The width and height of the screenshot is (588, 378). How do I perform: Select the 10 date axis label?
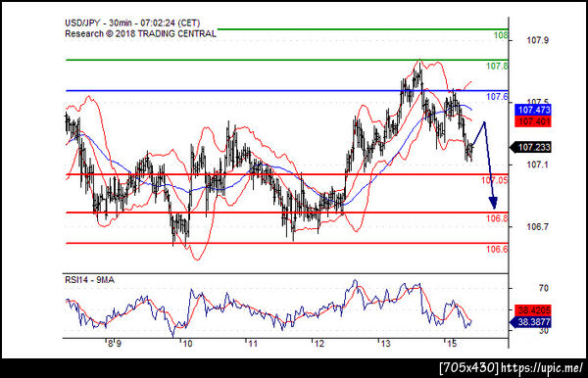186,344
